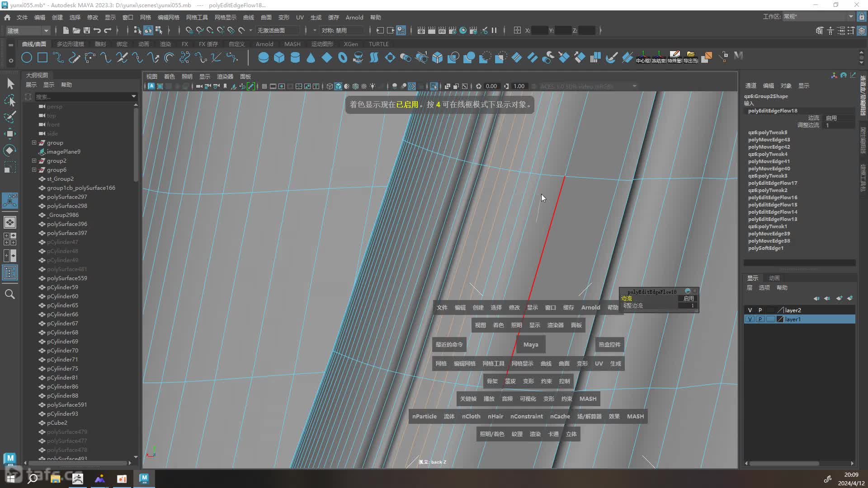Open the 工作区 workspace dropdown

point(818,17)
